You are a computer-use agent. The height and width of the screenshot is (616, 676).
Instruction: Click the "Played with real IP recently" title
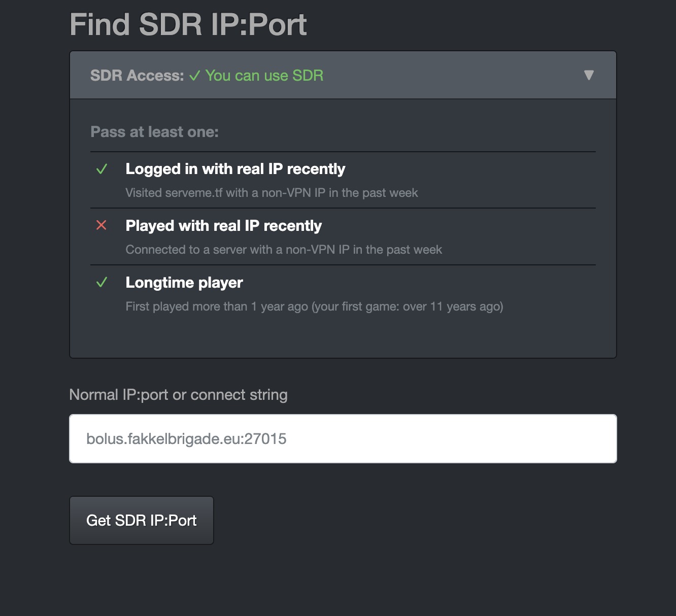pos(223,226)
